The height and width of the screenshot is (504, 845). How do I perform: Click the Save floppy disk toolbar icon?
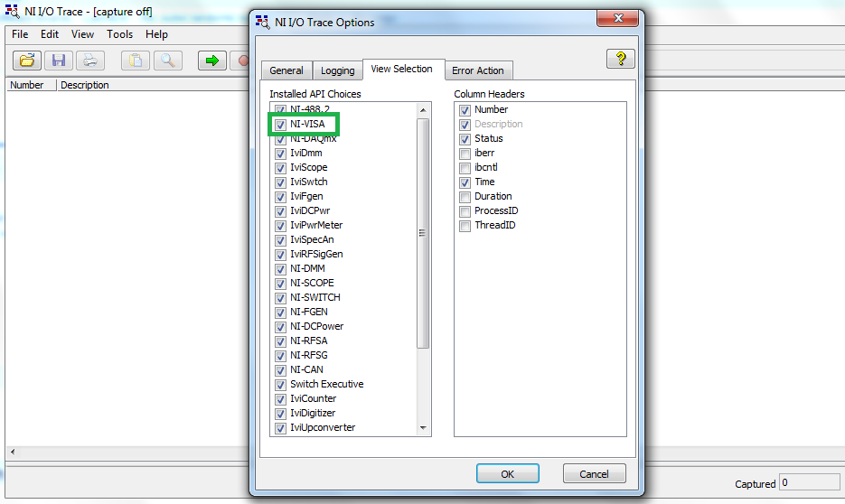coord(58,61)
